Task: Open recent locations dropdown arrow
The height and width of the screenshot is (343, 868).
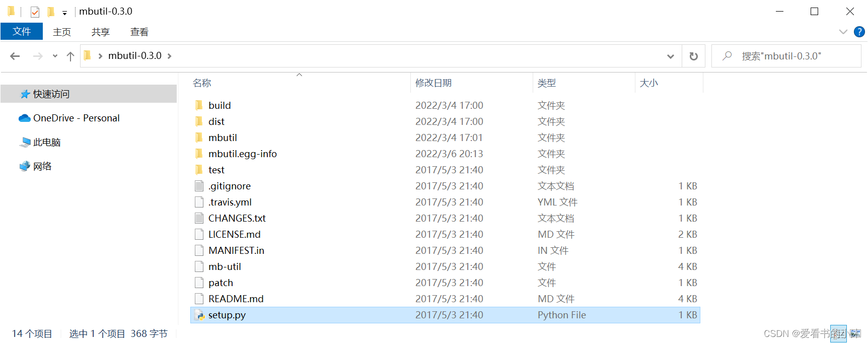Action: click(55, 56)
